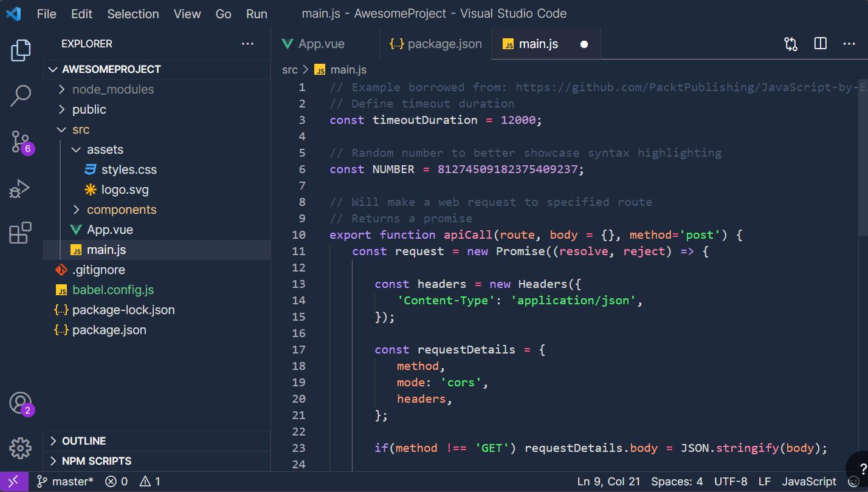Open the Run and Debug view
This screenshot has width=868, height=492.
(x=20, y=188)
